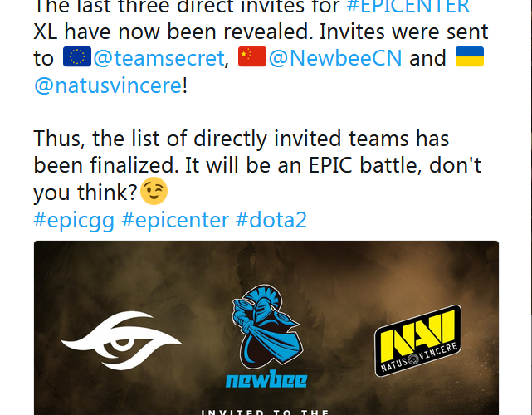
Task: Click the yellow NaVi logo
Action: point(418,340)
